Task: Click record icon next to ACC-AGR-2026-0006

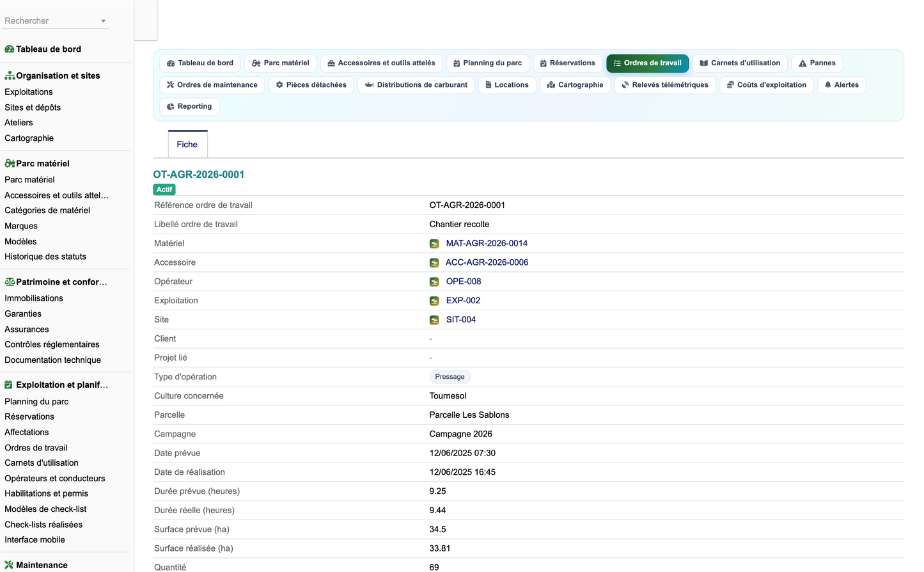Action: click(x=434, y=263)
